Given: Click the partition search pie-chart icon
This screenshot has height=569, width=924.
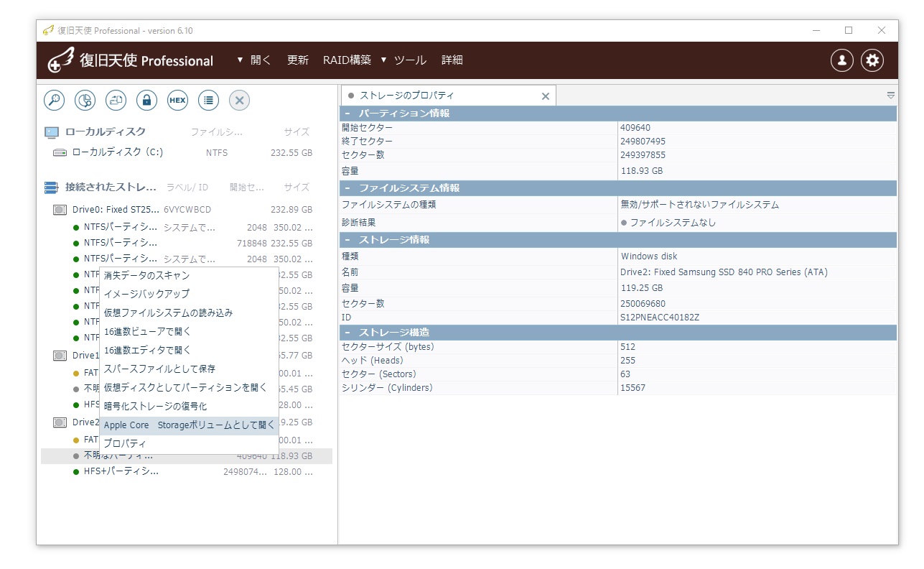Looking at the screenshot, I should coord(85,100).
